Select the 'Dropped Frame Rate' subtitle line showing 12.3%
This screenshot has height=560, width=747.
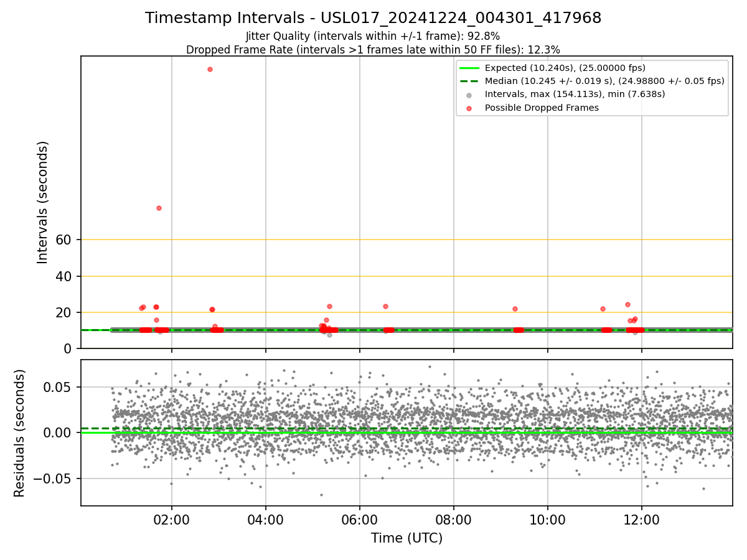tap(373, 50)
